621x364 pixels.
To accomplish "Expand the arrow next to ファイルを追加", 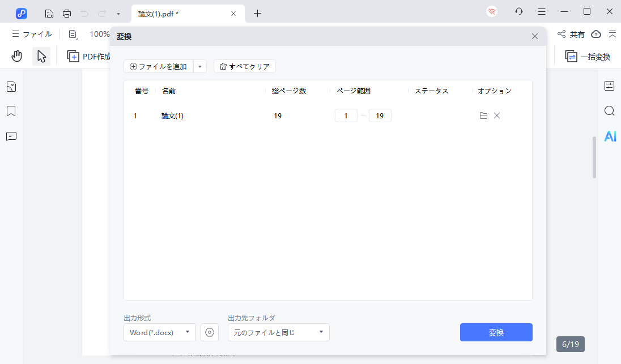I will tap(200, 66).
